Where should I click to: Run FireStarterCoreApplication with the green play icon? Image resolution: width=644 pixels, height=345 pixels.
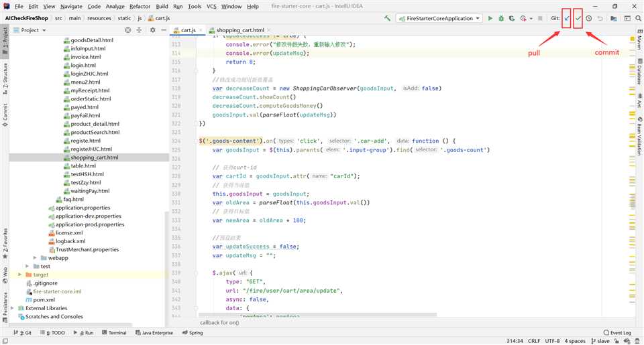490,18
